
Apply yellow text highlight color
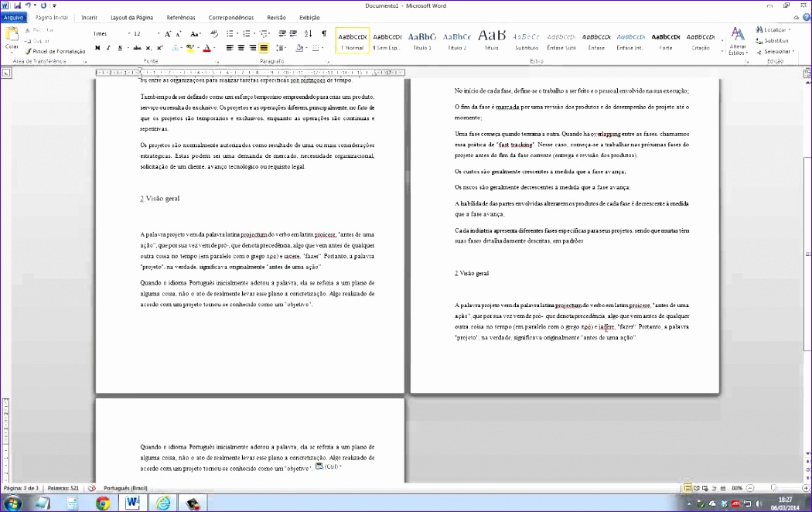(x=190, y=48)
